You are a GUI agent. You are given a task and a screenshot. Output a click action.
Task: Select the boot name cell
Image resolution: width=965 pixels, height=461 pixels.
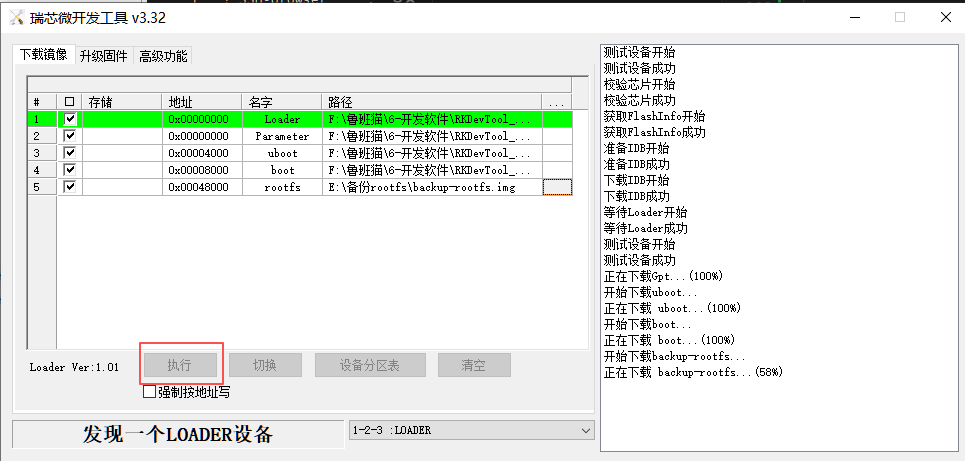[x=282, y=170]
